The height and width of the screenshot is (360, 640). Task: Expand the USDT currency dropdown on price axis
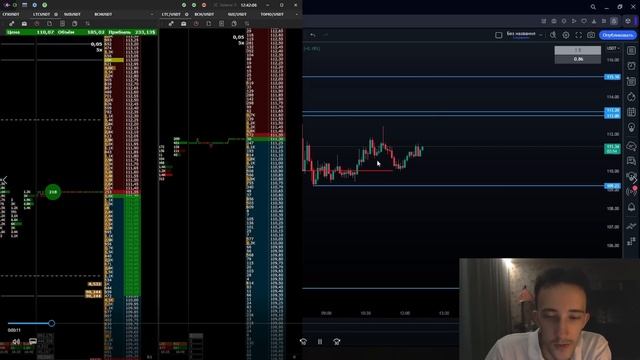[613, 49]
